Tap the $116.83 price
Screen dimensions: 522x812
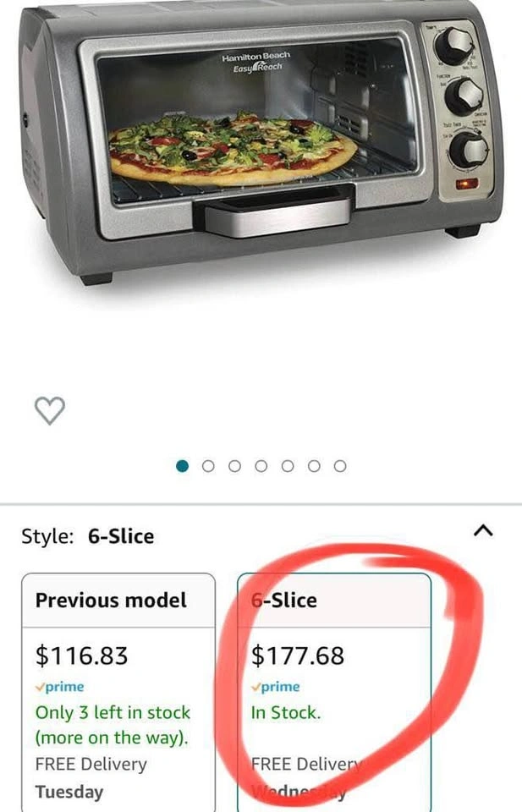[x=81, y=656]
